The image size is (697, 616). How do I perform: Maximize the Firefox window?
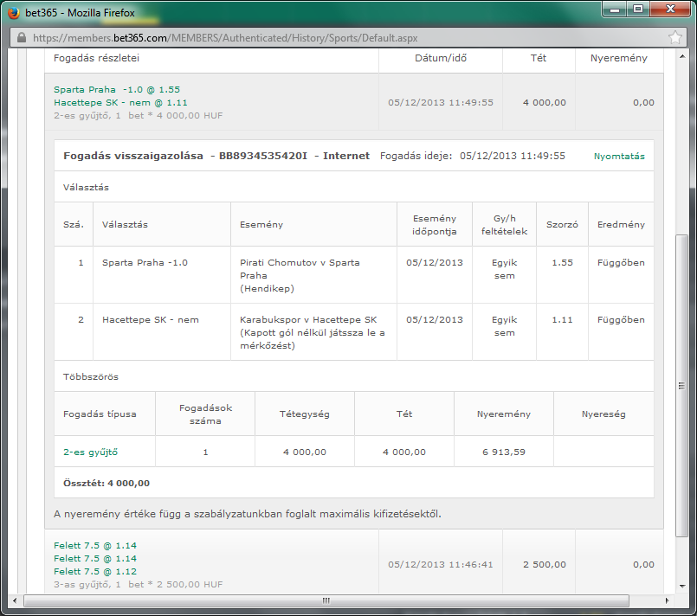(x=638, y=10)
